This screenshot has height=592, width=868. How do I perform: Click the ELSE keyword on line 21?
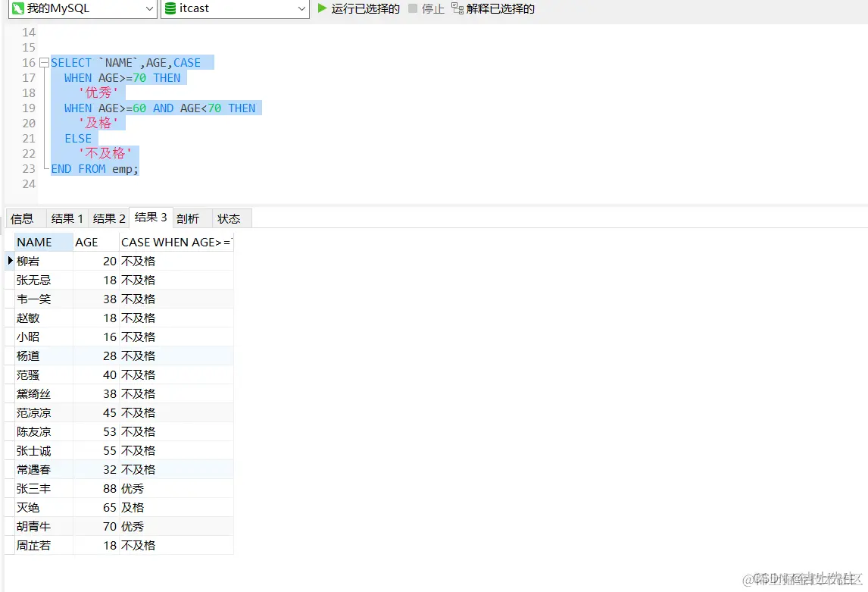(78, 139)
